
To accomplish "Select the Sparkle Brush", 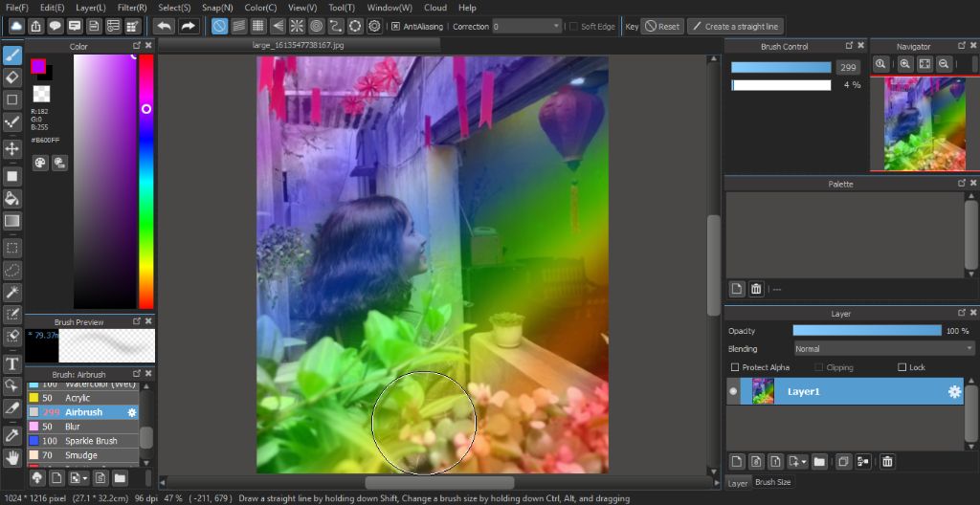I will [x=83, y=441].
